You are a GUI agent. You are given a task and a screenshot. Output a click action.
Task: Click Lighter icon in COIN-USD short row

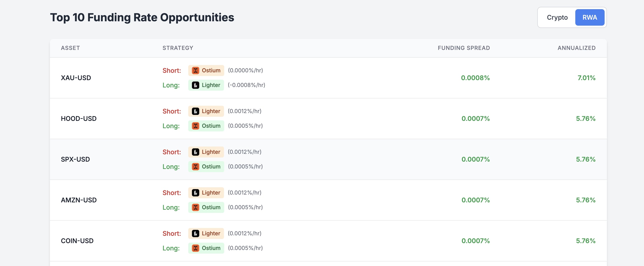tap(196, 233)
